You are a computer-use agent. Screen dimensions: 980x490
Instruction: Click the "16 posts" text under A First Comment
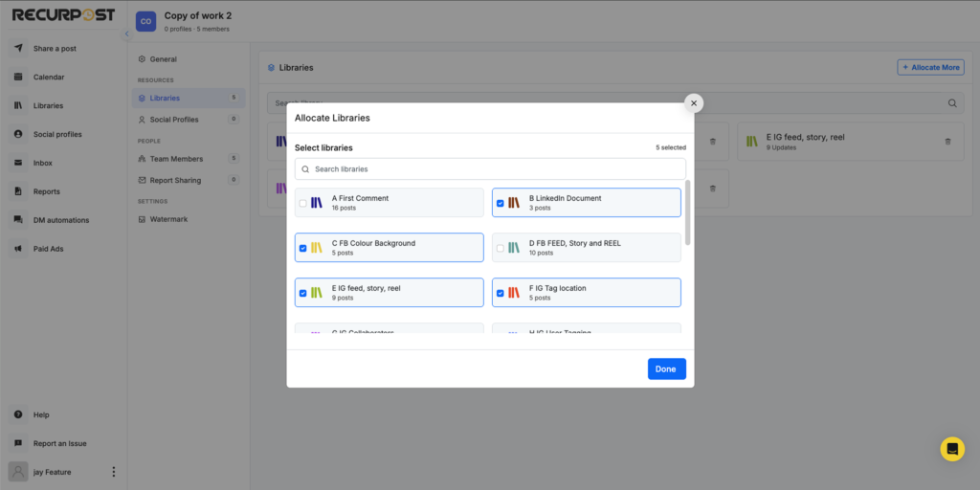pos(344,208)
